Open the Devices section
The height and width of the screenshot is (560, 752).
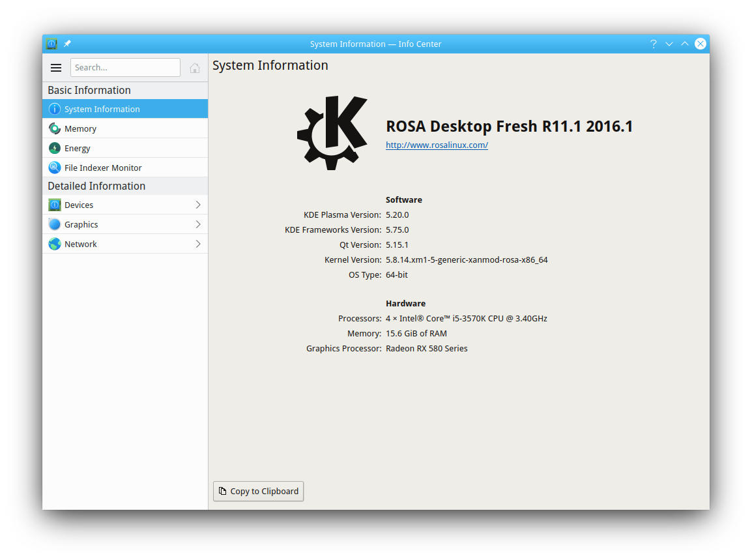[x=125, y=205]
